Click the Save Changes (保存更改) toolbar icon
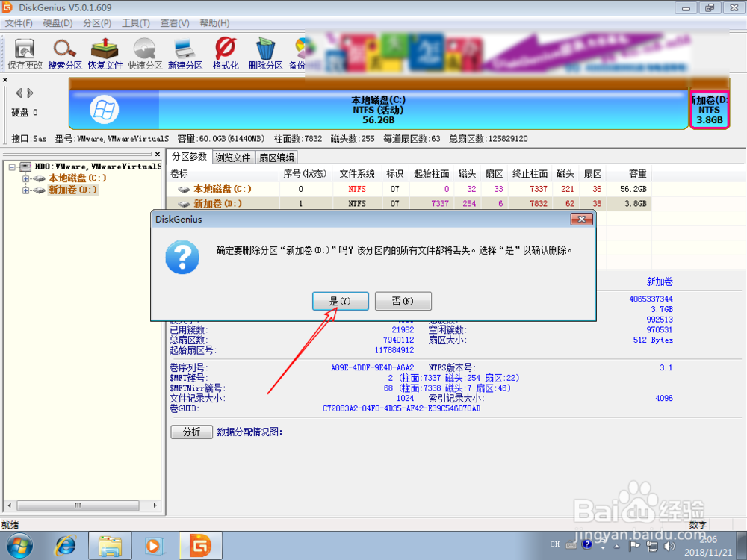Image resolution: width=747 pixels, height=560 pixels. pyautogui.click(x=25, y=53)
